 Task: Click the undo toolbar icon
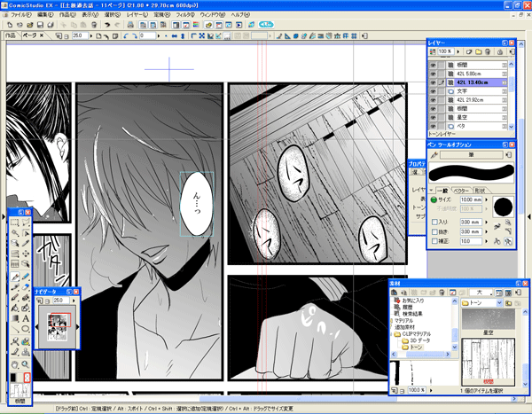tap(107, 25)
